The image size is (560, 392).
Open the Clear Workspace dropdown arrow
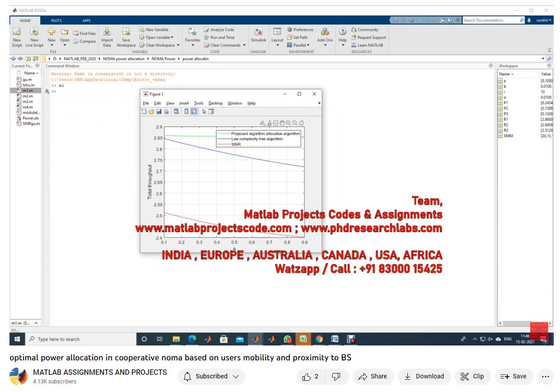(178, 45)
